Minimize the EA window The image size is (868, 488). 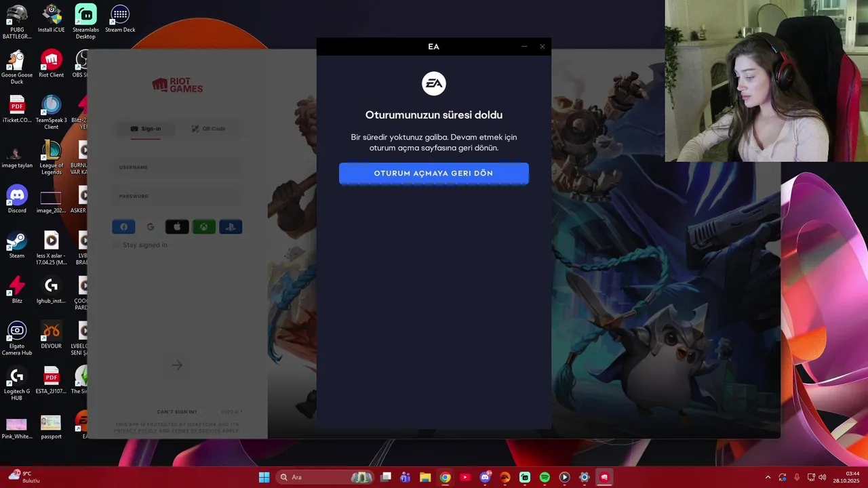tap(524, 47)
